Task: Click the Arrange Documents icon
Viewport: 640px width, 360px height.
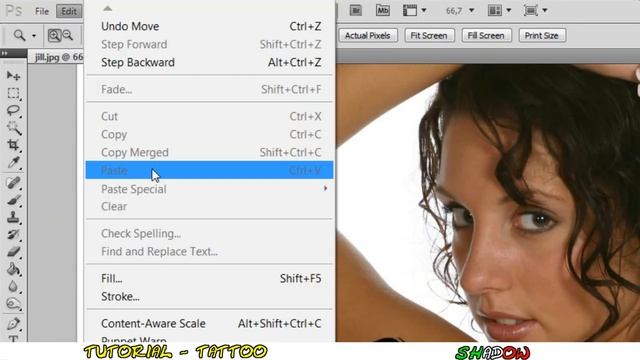Action: [495, 11]
